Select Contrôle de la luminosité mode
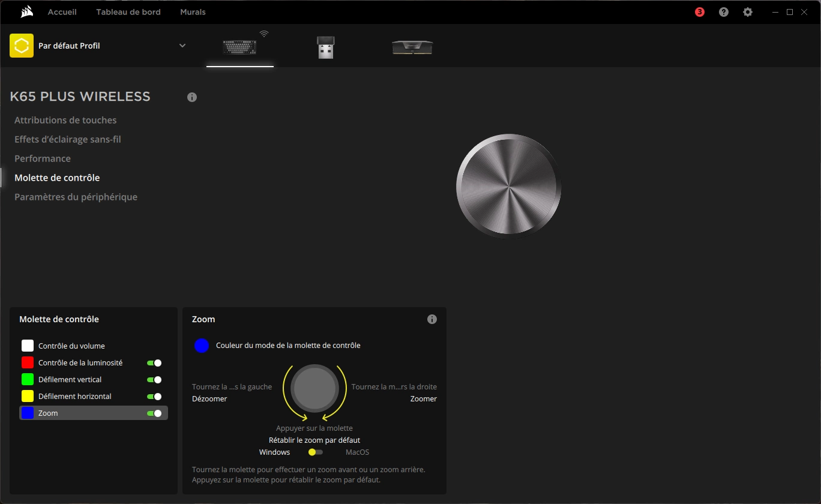This screenshot has width=821, height=504. 80,363
